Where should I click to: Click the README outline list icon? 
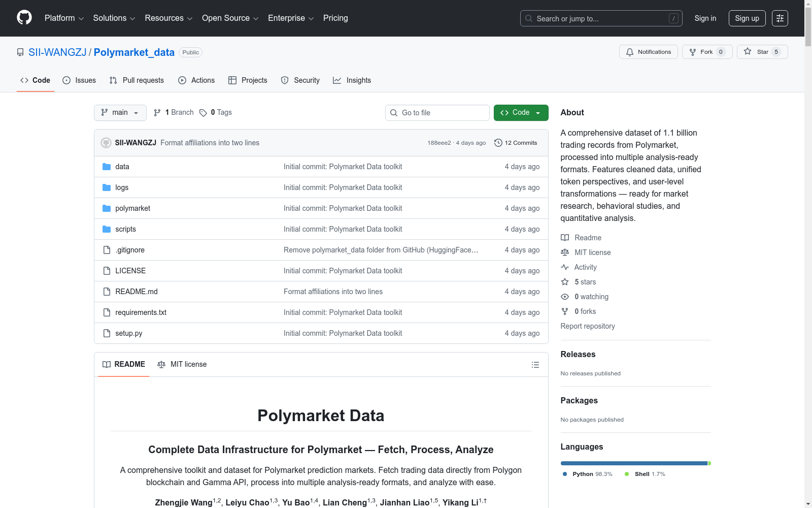pyautogui.click(x=535, y=365)
